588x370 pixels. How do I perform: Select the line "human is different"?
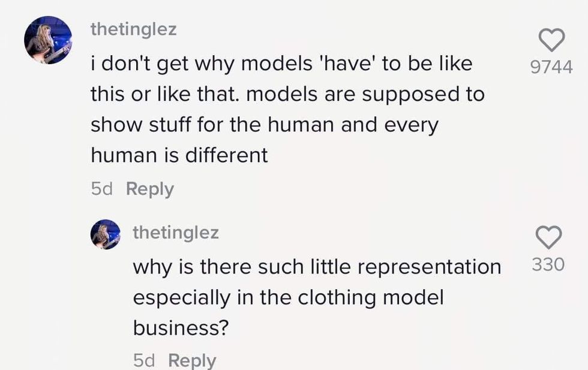pos(179,156)
